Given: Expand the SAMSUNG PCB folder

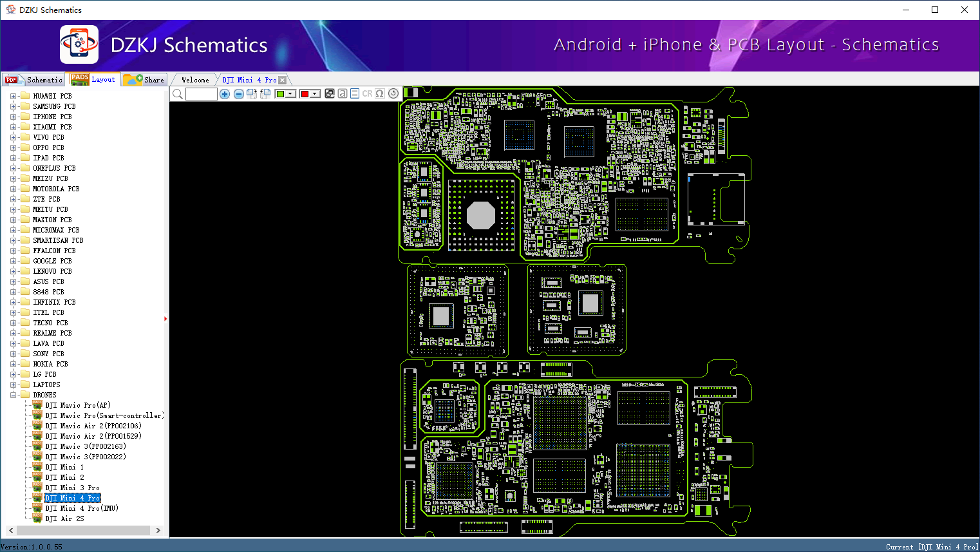Looking at the screenshot, I should coord(13,106).
